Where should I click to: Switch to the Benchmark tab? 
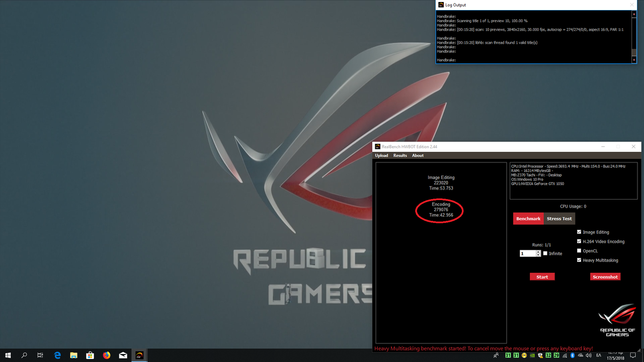[528, 219]
